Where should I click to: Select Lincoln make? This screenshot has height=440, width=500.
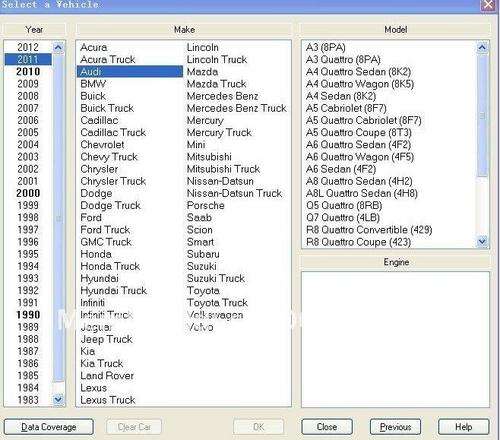tap(203, 47)
